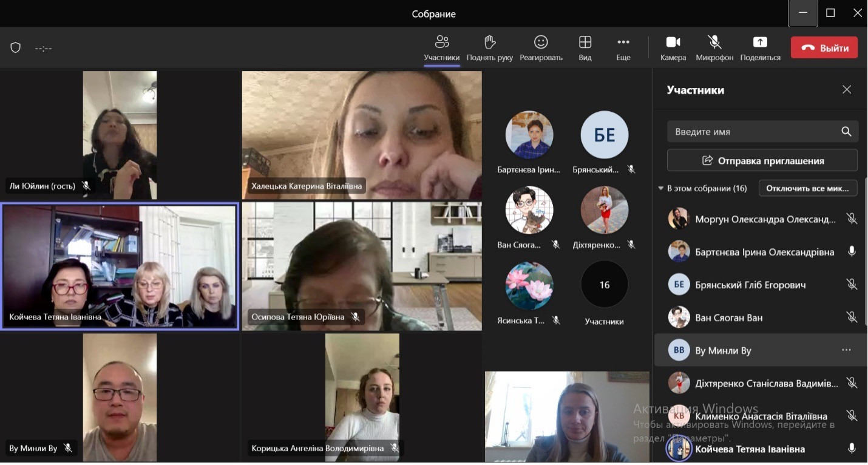
Task: Open the Вид view layout menu
Action: 585,48
